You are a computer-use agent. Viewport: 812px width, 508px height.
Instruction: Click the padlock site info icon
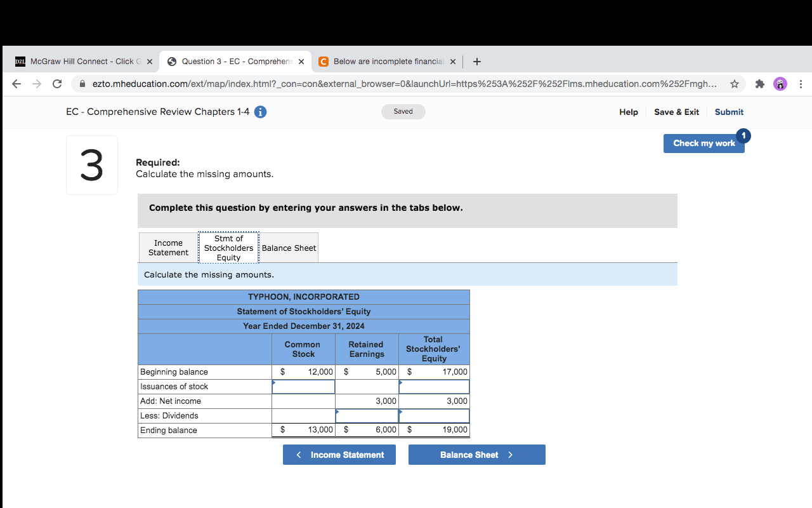pos(82,84)
